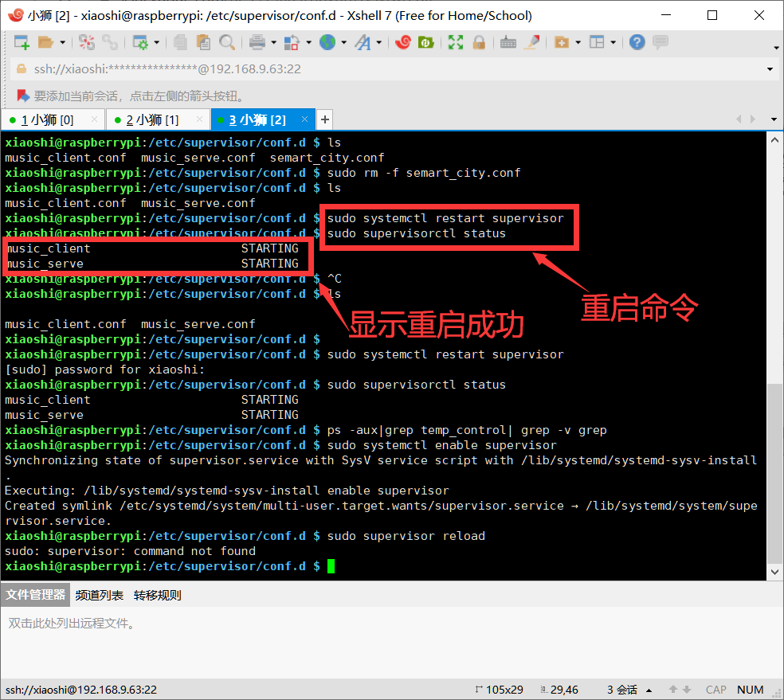Select the Find magnifier tool
The image size is (784, 700).
click(227, 41)
